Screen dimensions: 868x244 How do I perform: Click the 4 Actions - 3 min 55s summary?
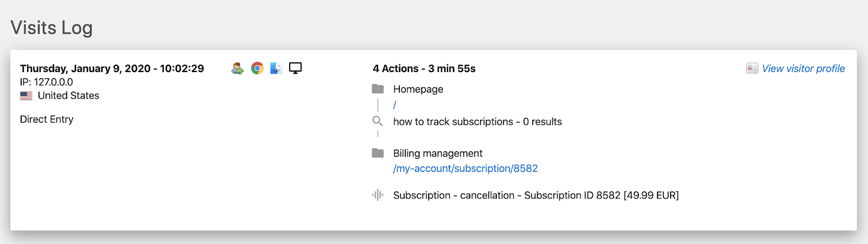[x=424, y=69]
